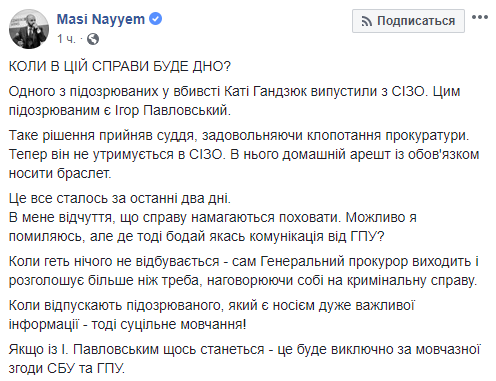The image size is (496, 381).
Task: Open the post via the '1 ч.' timestamp
Action: pyautogui.click(x=66, y=39)
